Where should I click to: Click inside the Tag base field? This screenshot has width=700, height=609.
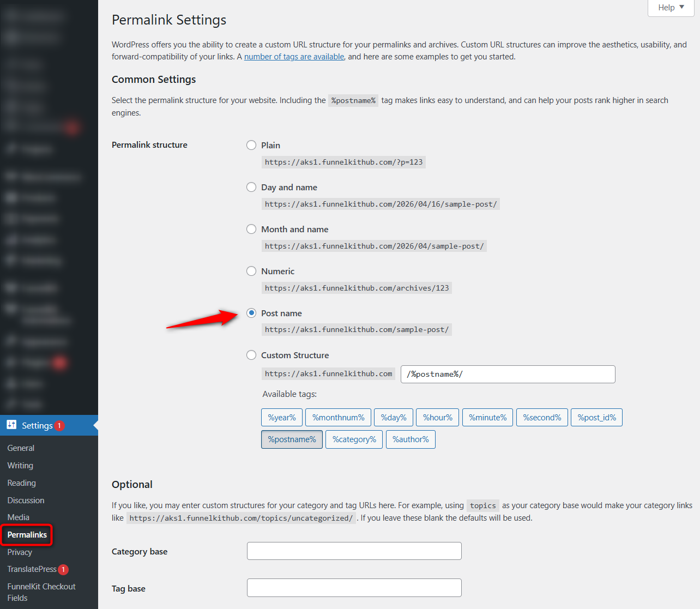tap(354, 588)
